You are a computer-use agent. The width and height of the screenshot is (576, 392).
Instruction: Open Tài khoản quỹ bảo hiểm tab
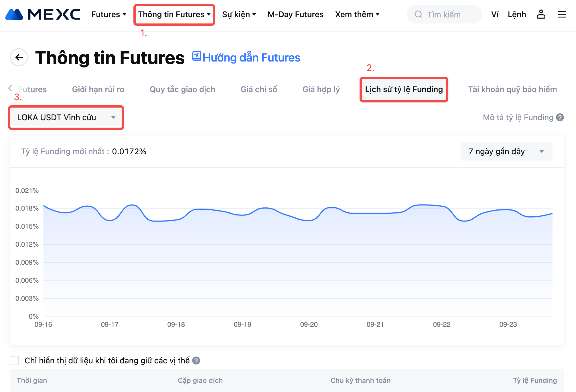[x=512, y=89]
